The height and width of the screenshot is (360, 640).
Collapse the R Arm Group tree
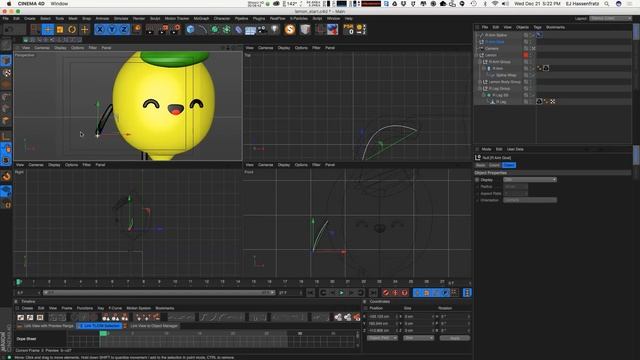coord(480,62)
